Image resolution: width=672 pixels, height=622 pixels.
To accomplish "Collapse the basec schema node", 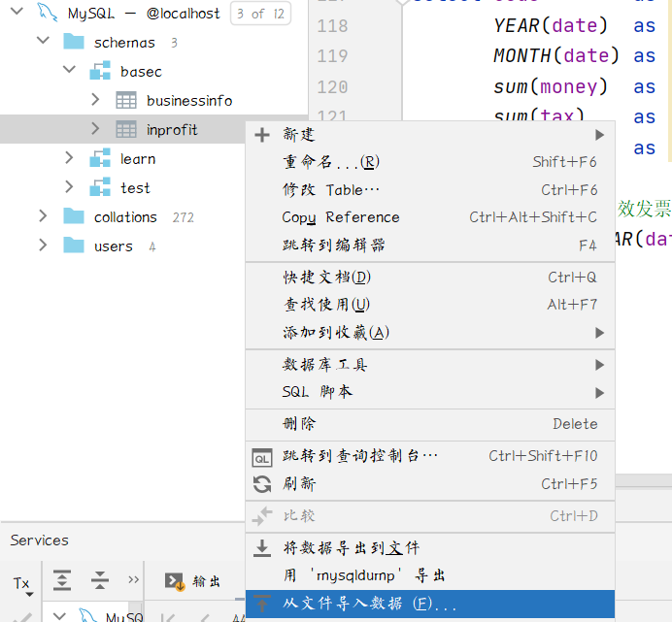I will pos(69,70).
